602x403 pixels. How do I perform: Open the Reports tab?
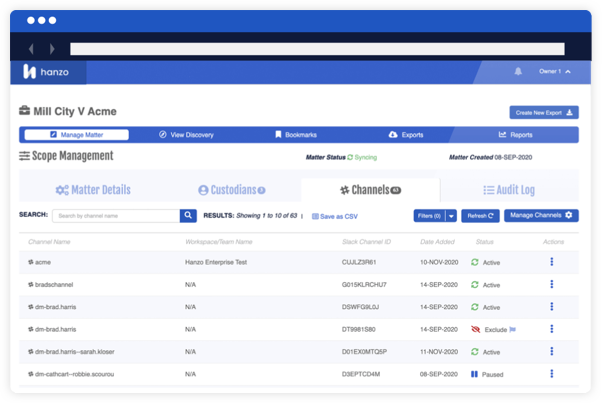(515, 135)
